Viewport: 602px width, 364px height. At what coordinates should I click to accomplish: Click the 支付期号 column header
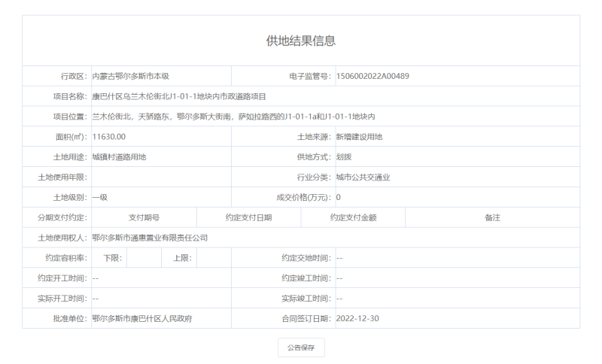(144, 217)
